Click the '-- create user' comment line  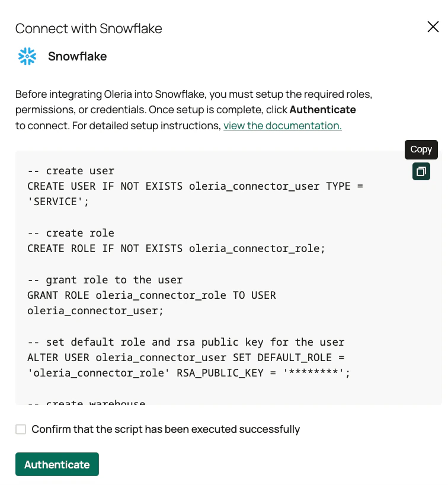click(71, 171)
